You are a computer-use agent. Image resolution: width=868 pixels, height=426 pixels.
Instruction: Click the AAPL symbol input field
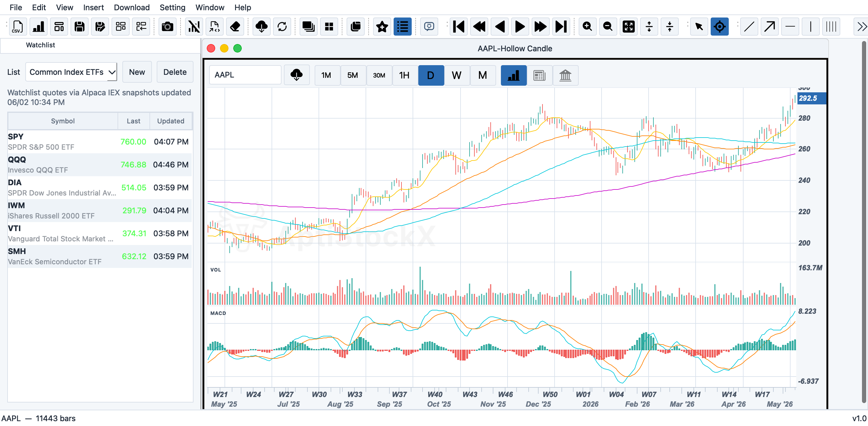pyautogui.click(x=245, y=75)
